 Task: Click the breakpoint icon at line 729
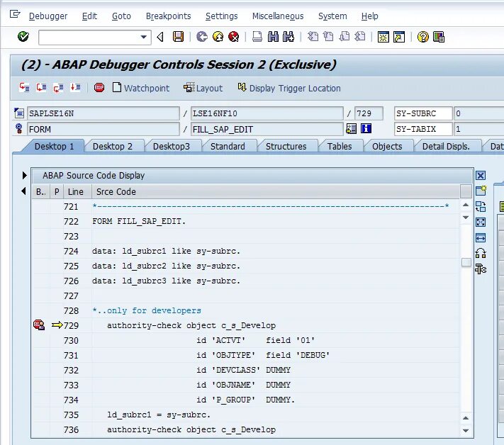click(x=39, y=325)
